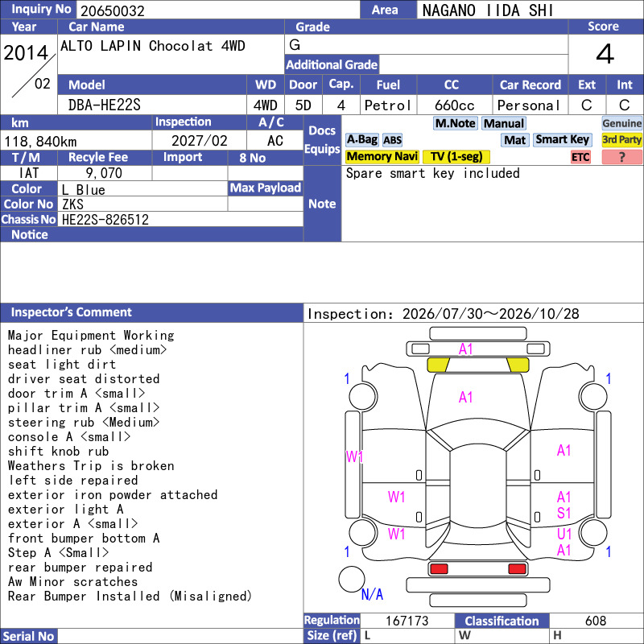The image size is (644, 644).
Task: Click the Classification value 608
Action: [596, 621]
